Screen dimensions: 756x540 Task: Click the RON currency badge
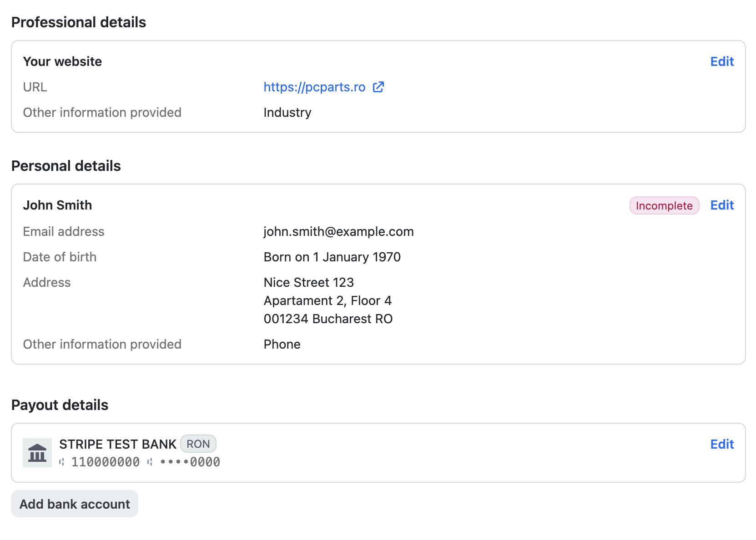pyautogui.click(x=198, y=444)
